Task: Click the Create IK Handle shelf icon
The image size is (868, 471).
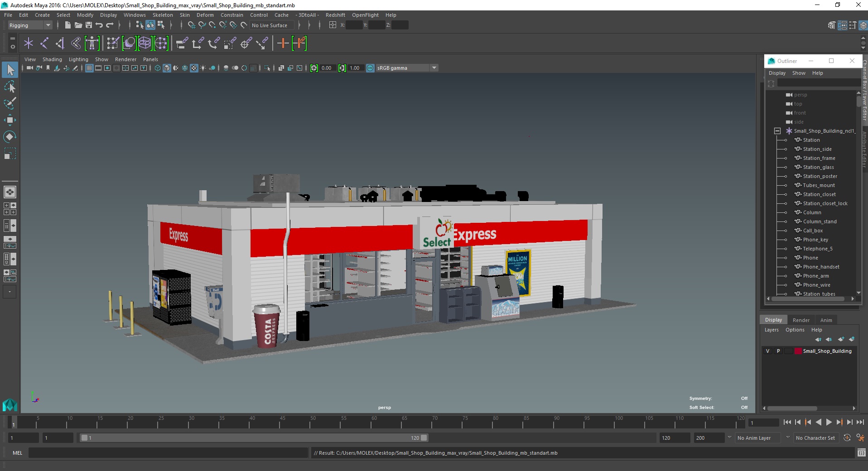Action: coord(60,43)
